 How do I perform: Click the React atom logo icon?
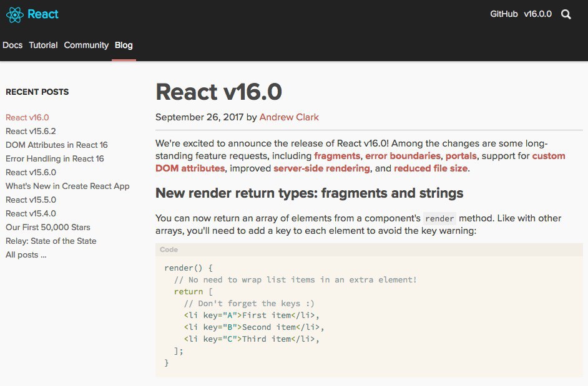click(14, 14)
